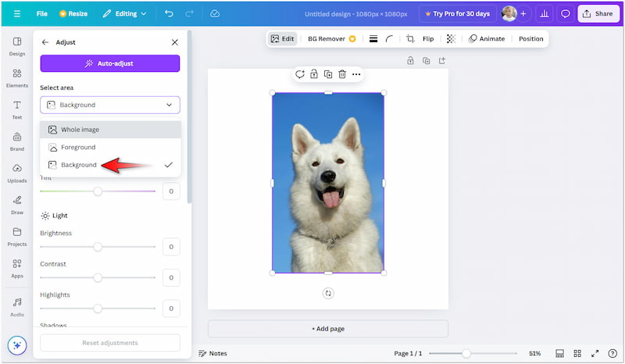Open the File menu

click(x=41, y=14)
